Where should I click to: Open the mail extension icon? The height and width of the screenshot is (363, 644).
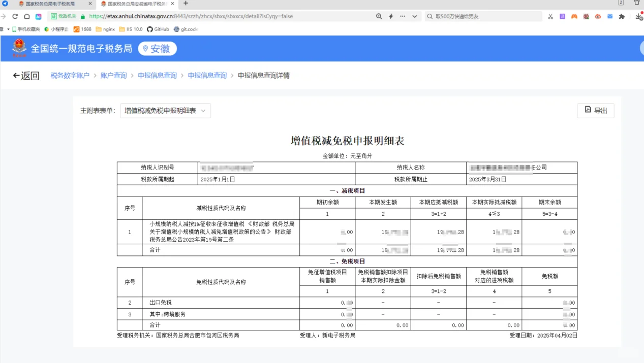610,16
